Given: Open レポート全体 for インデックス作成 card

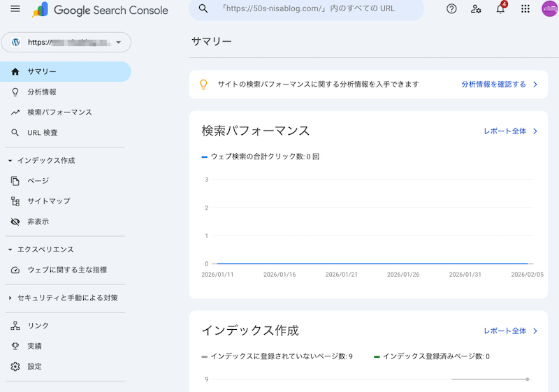Looking at the screenshot, I should coord(510,331).
